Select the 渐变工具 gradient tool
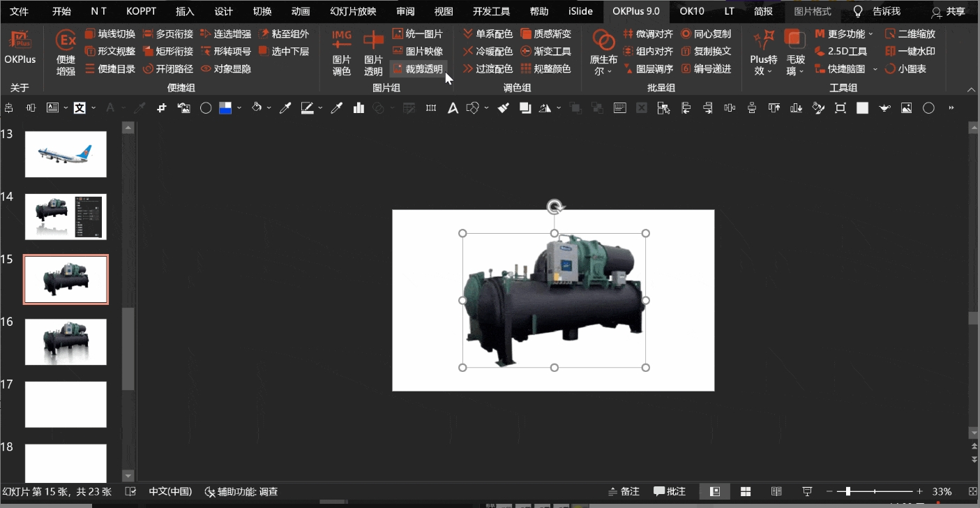 (x=545, y=51)
